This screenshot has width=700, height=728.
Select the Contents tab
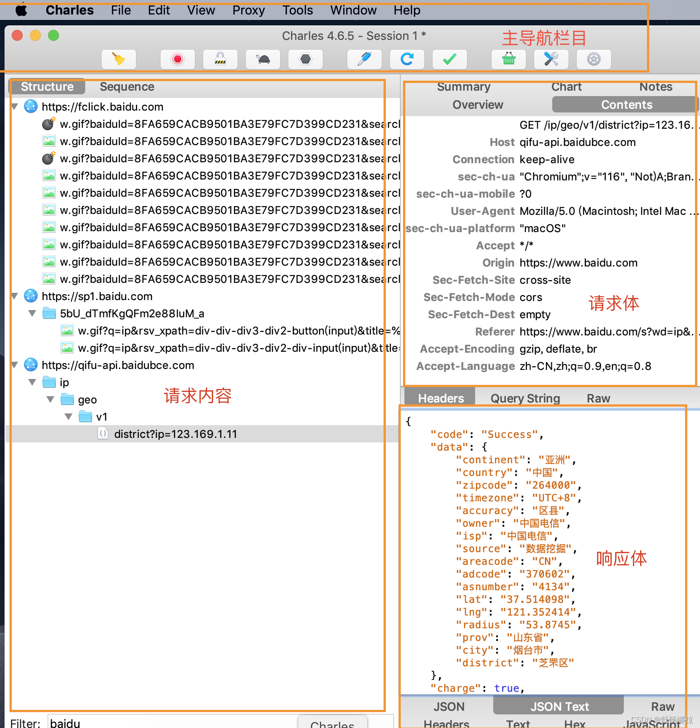click(x=627, y=105)
